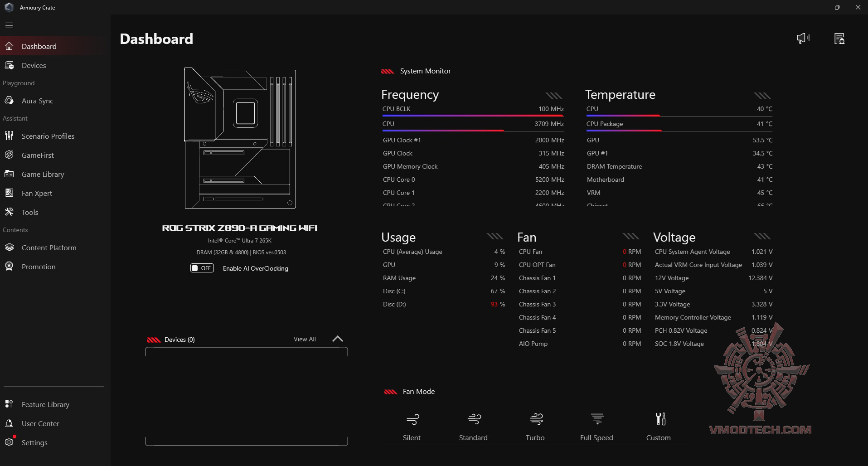The height and width of the screenshot is (466, 868).
Task: Click the Game Library icon
Action: tap(9, 174)
